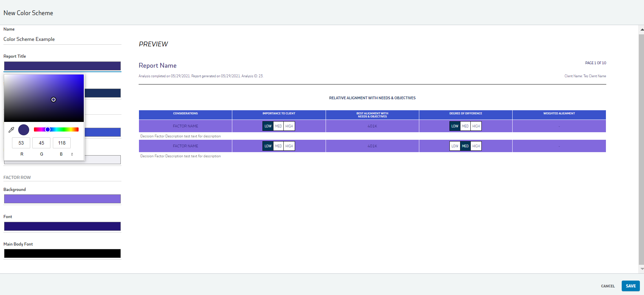Click the blue value input field

[62, 143]
